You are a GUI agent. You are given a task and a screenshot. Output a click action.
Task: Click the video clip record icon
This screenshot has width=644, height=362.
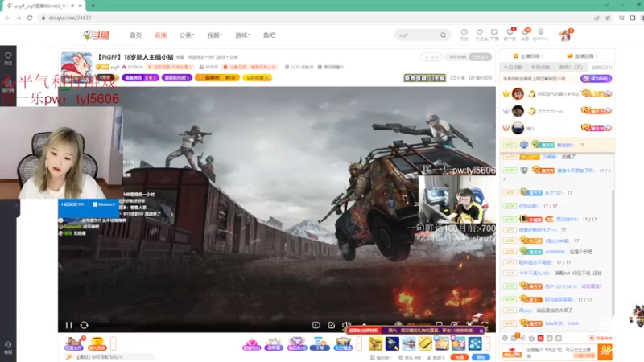(316, 325)
